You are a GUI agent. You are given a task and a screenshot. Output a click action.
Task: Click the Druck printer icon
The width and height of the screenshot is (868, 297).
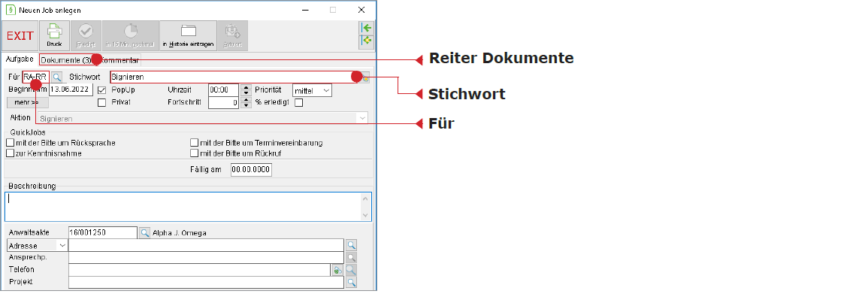point(54,36)
